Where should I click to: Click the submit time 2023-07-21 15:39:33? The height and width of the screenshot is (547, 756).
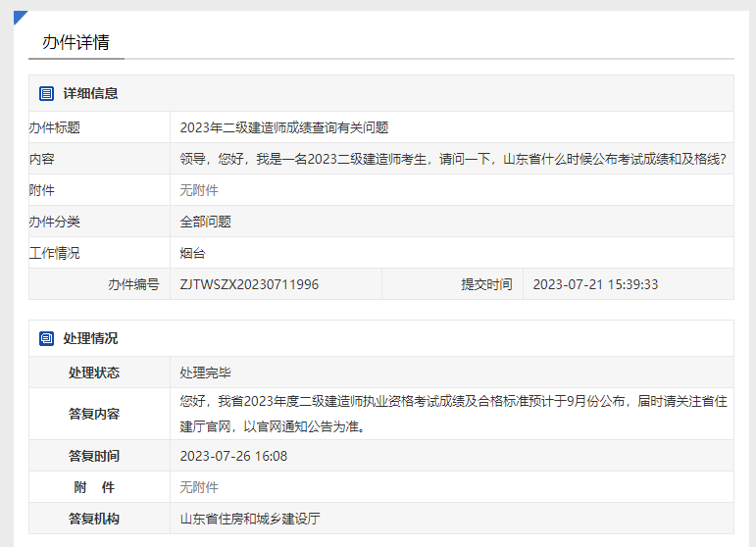click(595, 284)
